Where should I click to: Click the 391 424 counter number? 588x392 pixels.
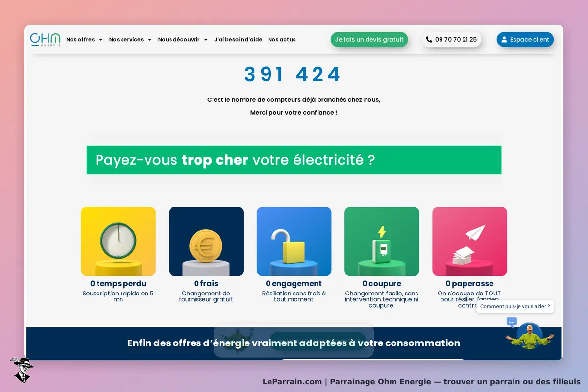click(293, 74)
